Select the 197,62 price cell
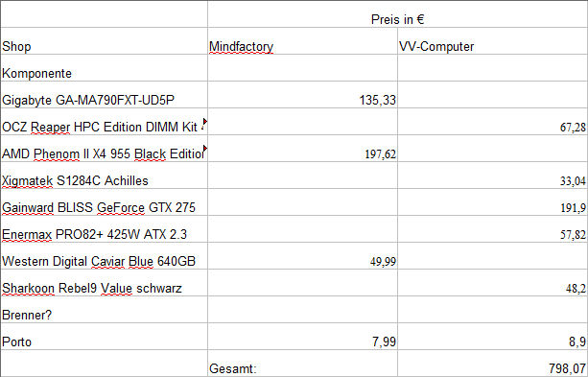588x377 pixels. coord(302,149)
